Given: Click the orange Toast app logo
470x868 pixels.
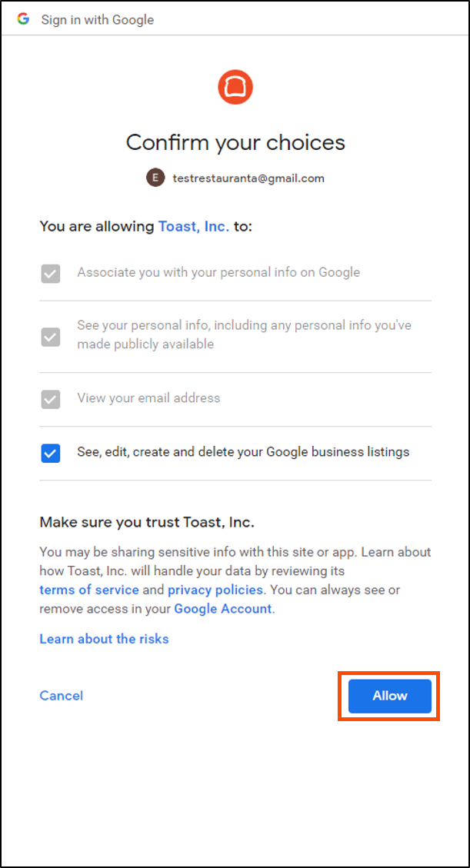Looking at the screenshot, I should point(235,88).
